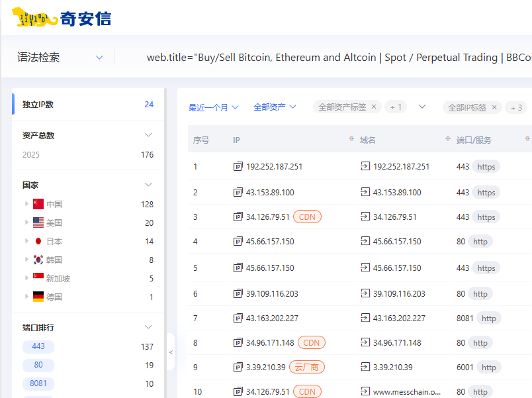The width and height of the screenshot is (532, 398).
Task: Click the 128 count for 中国
Action: click(x=147, y=204)
